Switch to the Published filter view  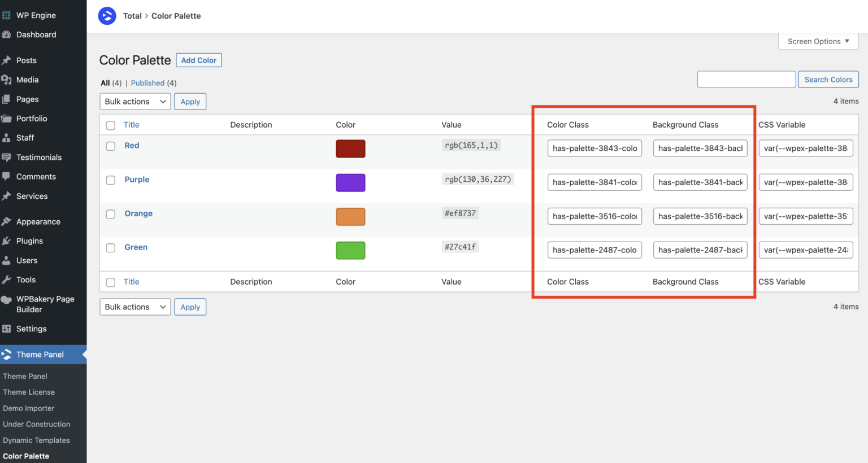click(x=147, y=82)
